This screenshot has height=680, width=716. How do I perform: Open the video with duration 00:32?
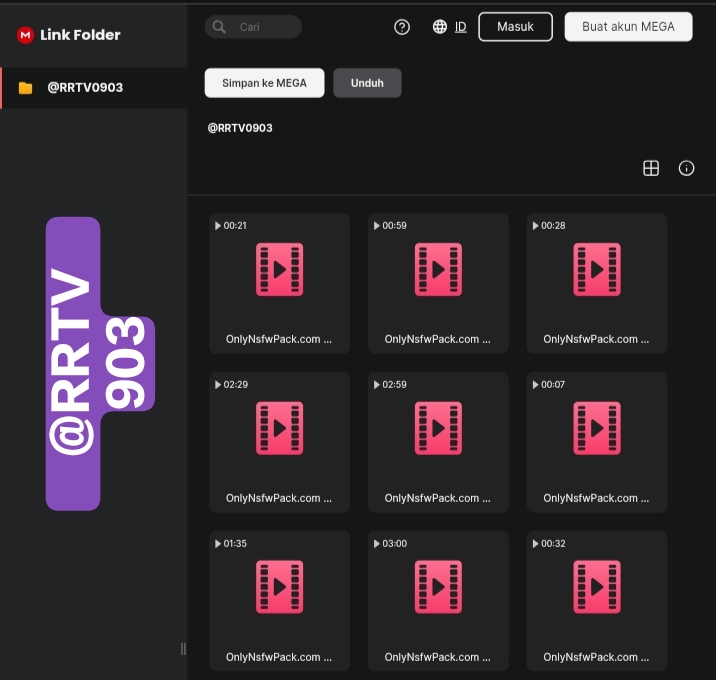coord(597,601)
